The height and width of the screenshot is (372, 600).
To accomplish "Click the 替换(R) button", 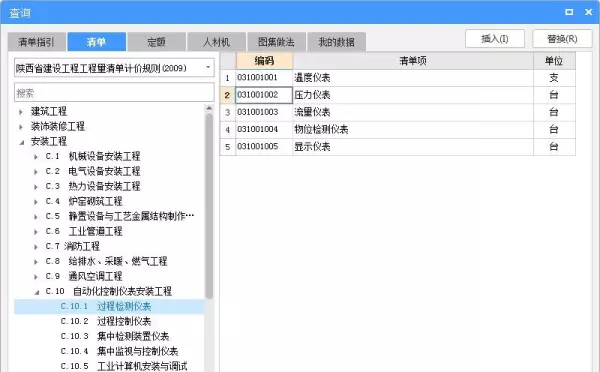I will [x=562, y=39].
